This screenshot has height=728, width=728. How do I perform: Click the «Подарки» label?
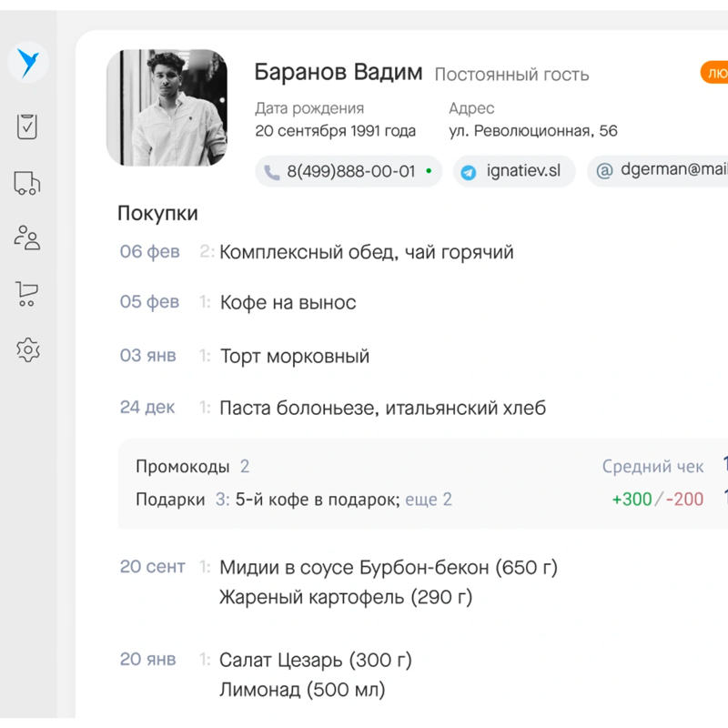(x=170, y=500)
